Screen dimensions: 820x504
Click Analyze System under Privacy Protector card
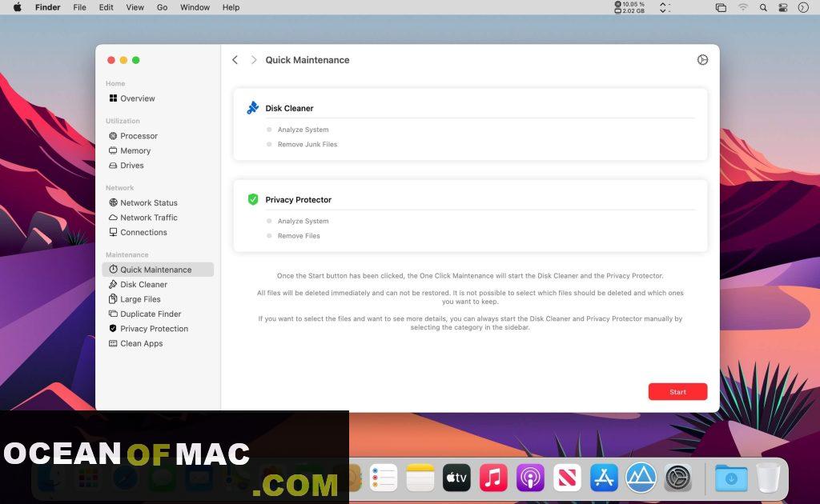(303, 221)
